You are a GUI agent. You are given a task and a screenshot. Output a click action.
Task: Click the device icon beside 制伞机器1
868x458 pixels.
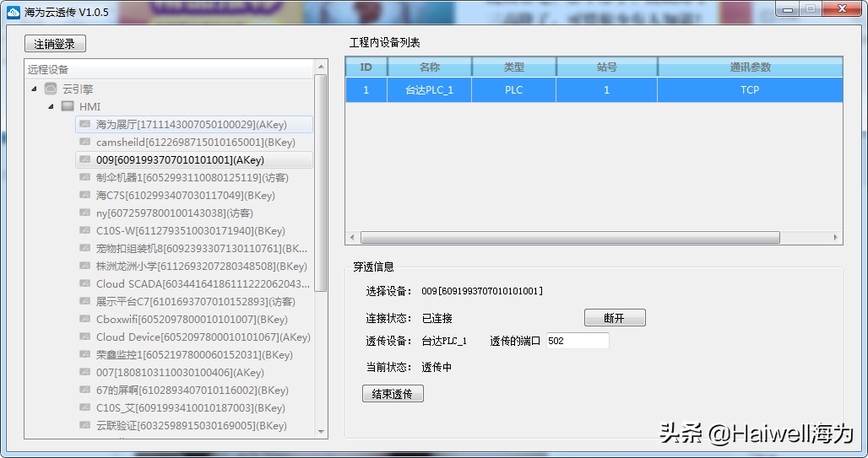tap(84, 177)
